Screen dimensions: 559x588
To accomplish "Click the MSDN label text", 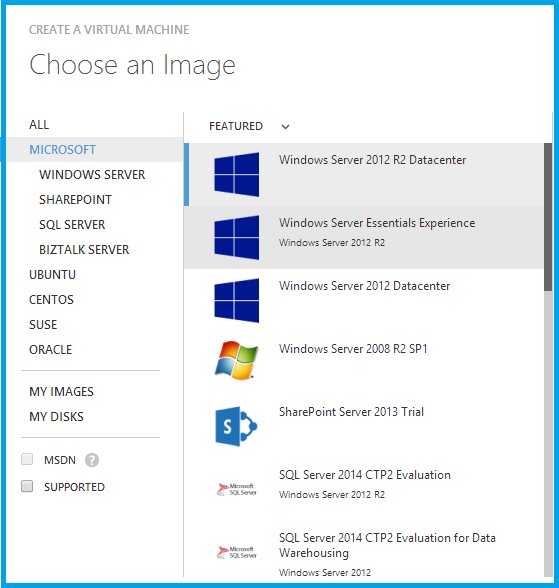I will pyautogui.click(x=60, y=460).
